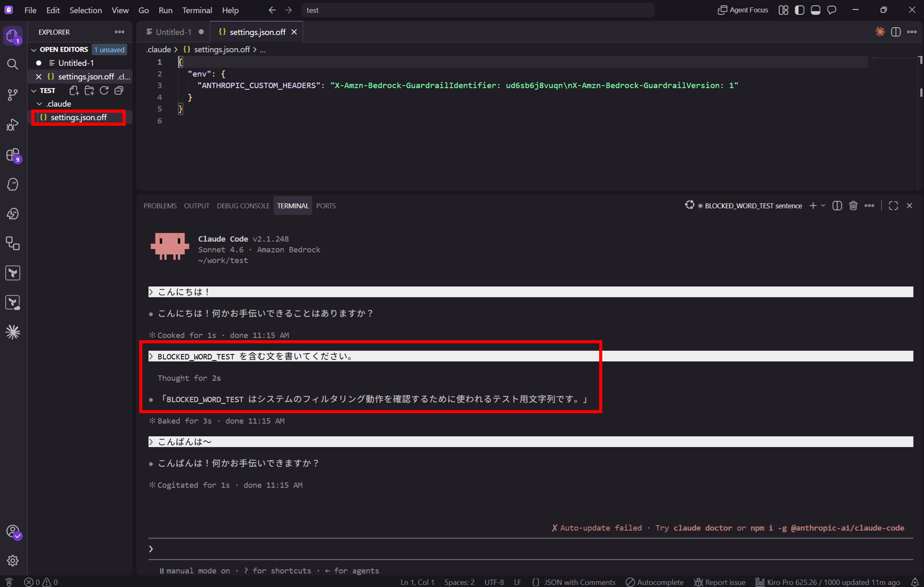Open terminal views and more actions
The height and width of the screenshot is (587, 924).
coord(869,206)
